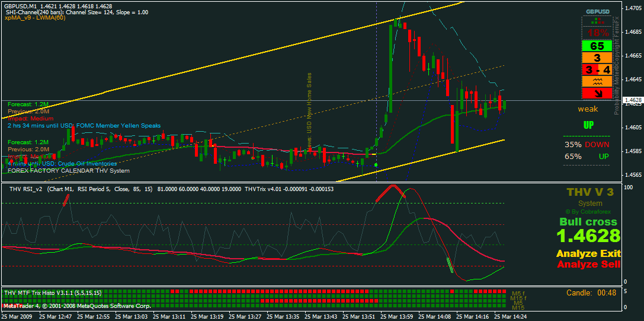This screenshot has width=644, height=321.
Task: Click the vertical 'News: USD New Home Sales' label
Action: 309,113
